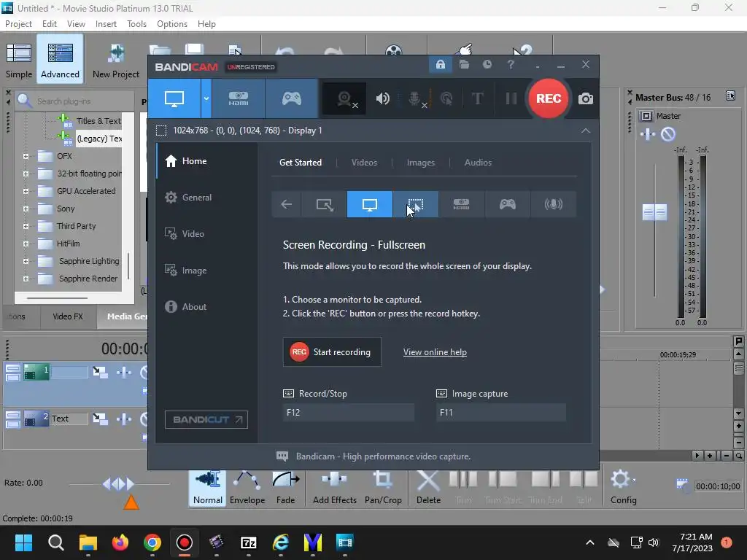Image resolution: width=747 pixels, height=560 pixels.
Task: Expand Sapphire Render folder
Action: 26,279
